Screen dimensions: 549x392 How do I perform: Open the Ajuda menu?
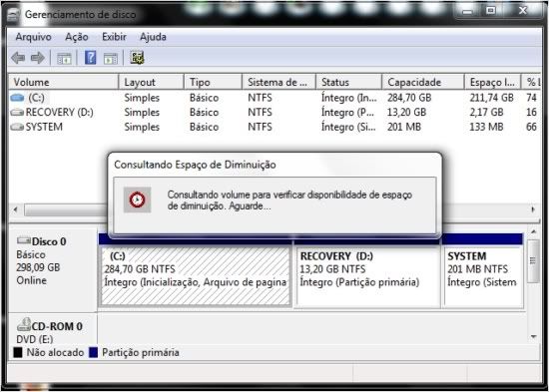pos(153,37)
